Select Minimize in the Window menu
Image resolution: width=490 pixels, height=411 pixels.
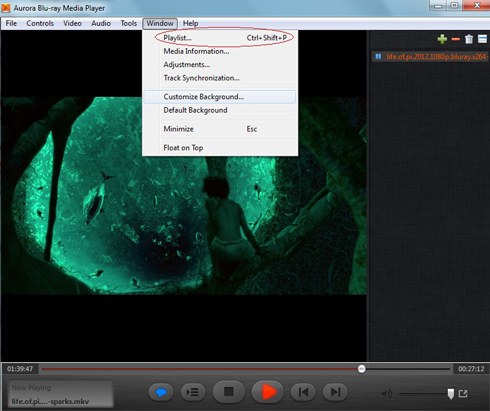[x=220, y=129]
